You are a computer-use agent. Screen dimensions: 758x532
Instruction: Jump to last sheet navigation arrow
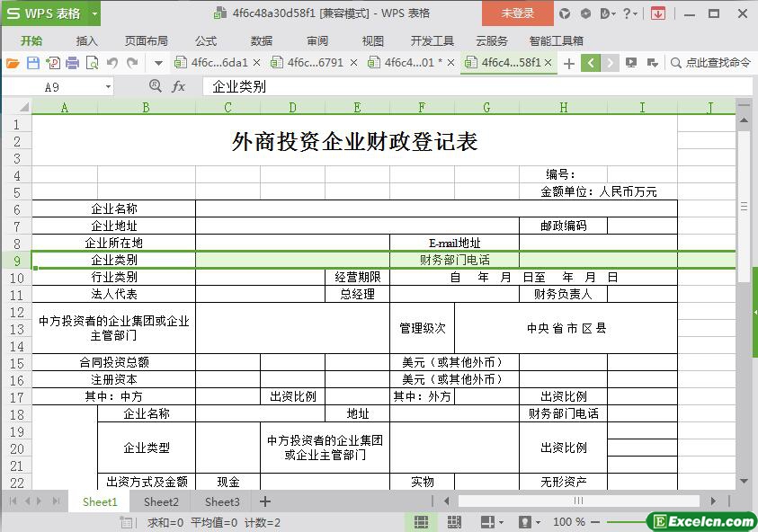tap(57, 501)
